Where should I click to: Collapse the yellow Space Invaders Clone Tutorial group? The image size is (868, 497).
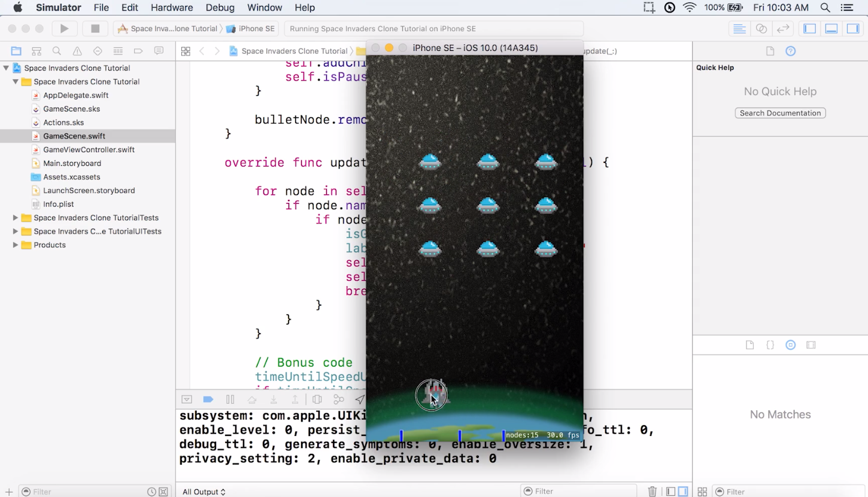click(16, 82)
